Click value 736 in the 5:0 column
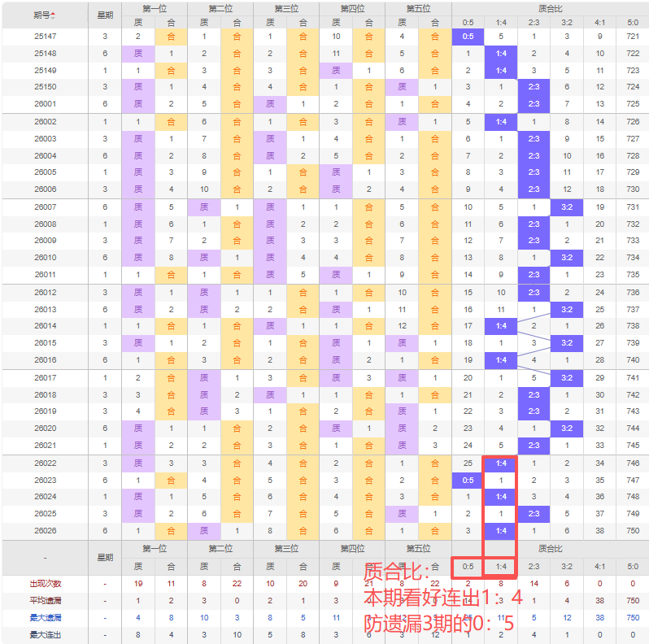This screenshot has height=644, width=649. coord(633,293)
